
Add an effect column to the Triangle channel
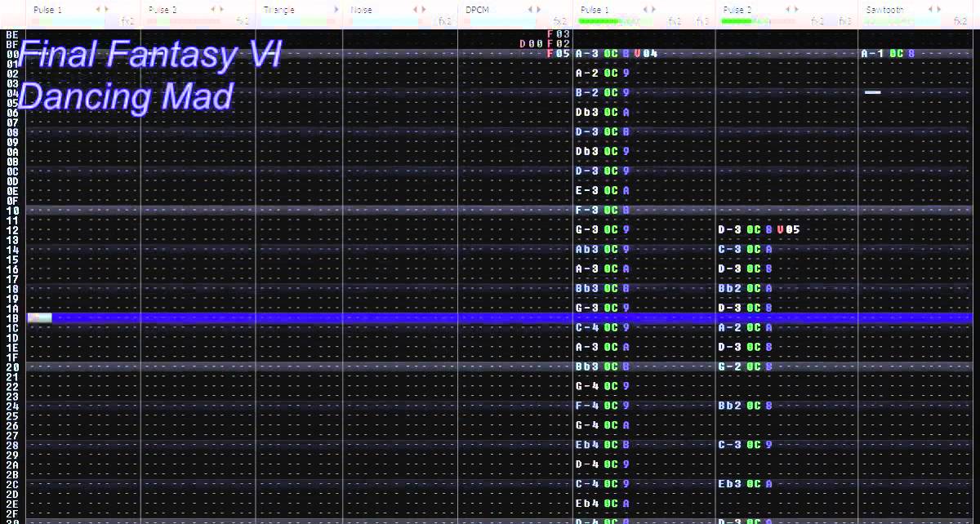click(337, 10)
